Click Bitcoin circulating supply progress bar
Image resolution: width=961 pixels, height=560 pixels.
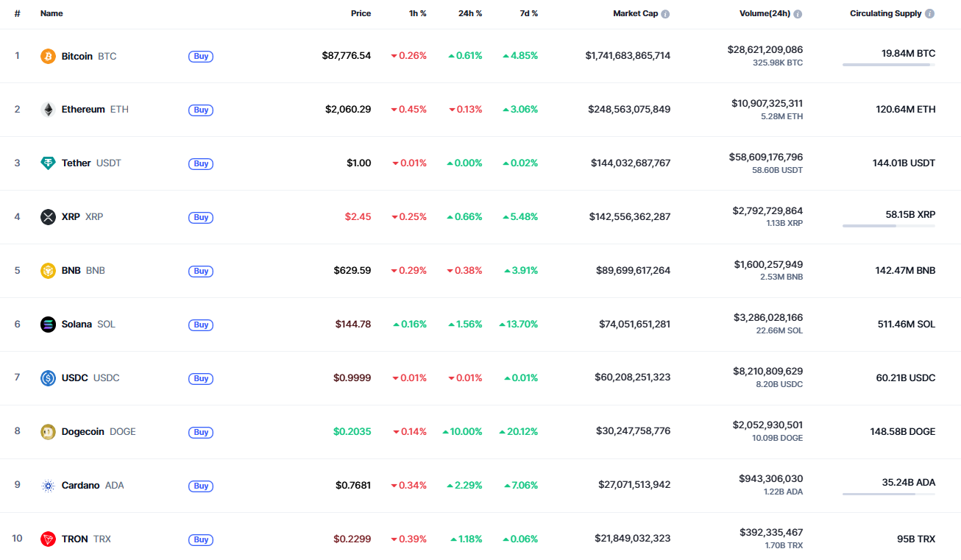click(888, 65)
